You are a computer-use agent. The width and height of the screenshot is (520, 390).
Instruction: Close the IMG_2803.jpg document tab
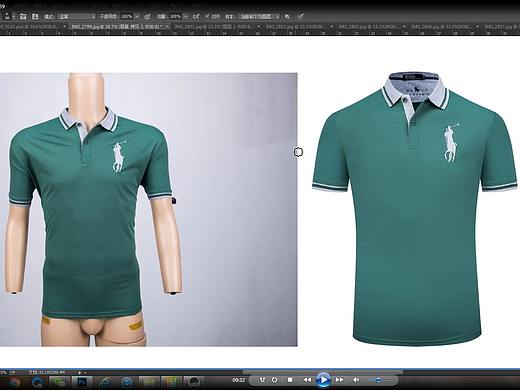405,26
